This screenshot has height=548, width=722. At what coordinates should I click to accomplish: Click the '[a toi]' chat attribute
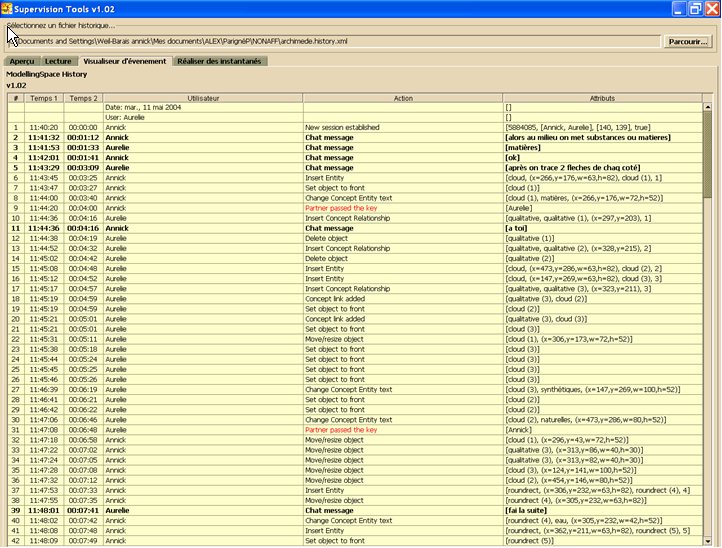pyautogui.click(x=603, y=228)
